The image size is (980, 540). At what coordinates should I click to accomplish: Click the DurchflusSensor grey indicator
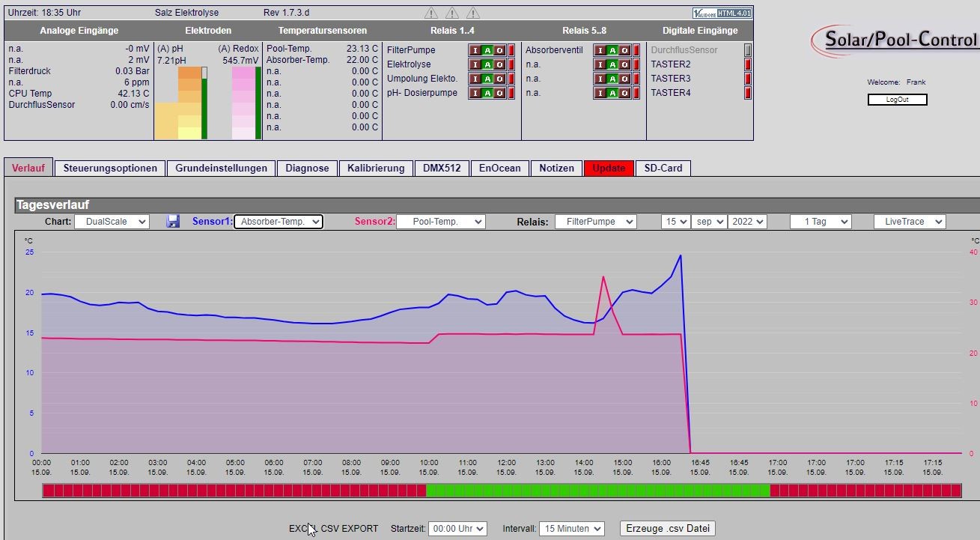pos(747,50)
